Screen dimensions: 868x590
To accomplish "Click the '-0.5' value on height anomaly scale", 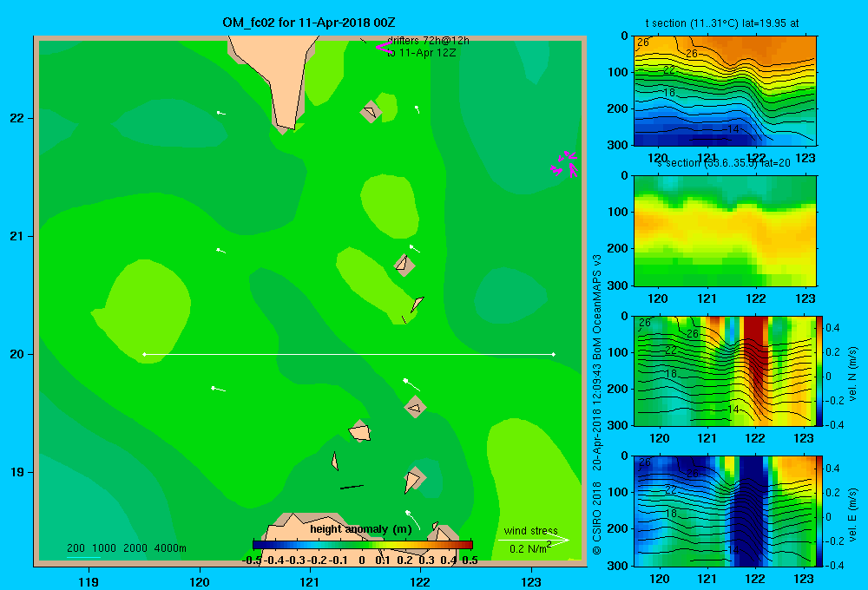I will (x=253, y=560).
